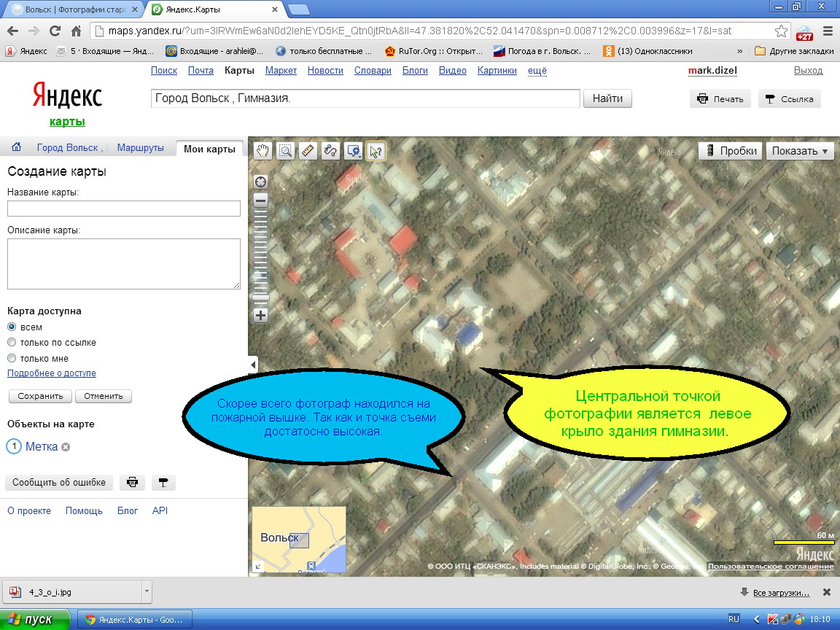Activate the magnifier zoom-to-area tool
The height and width of the screenshot is (630, 840).
pos(285,151)
